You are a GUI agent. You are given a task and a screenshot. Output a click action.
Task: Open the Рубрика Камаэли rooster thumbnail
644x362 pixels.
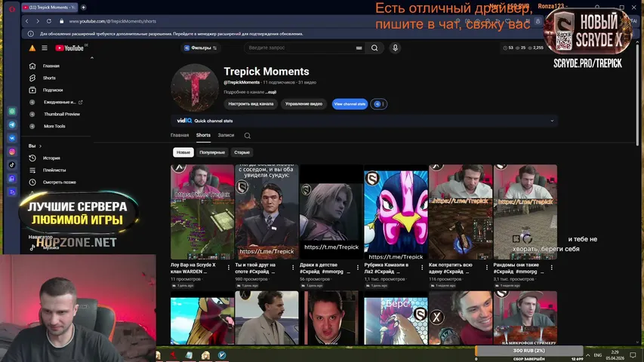point(396,212)
